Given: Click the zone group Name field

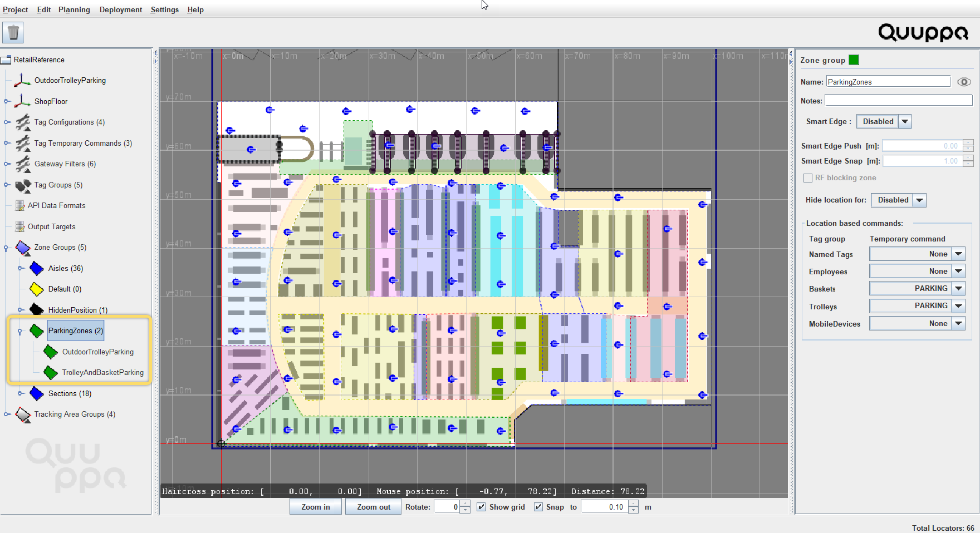Looking at the screenshot, I should coord(888,82).
